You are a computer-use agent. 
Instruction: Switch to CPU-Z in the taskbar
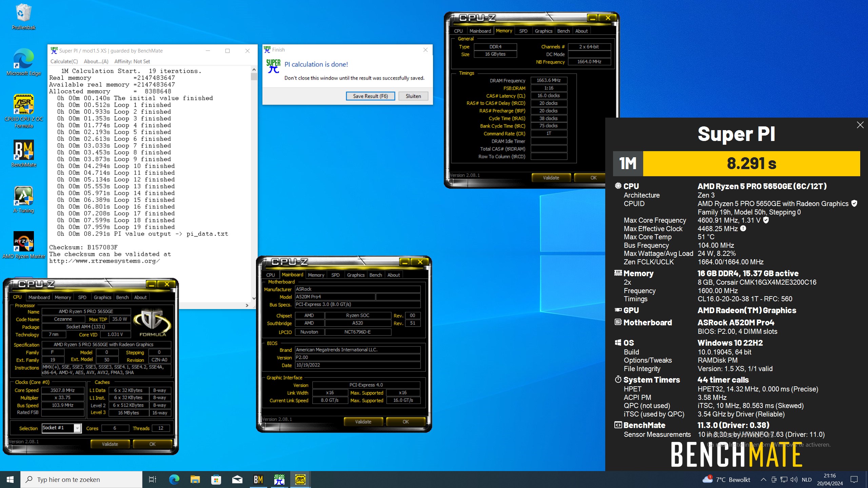coord(300,480)
